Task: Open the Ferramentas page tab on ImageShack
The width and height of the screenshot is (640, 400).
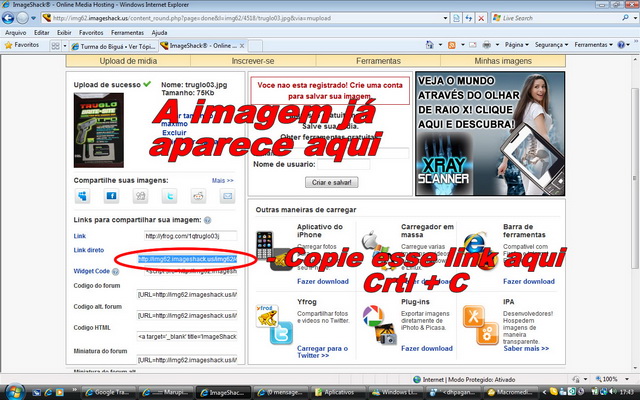Action: pyautogui.click(x=378, y=61)
